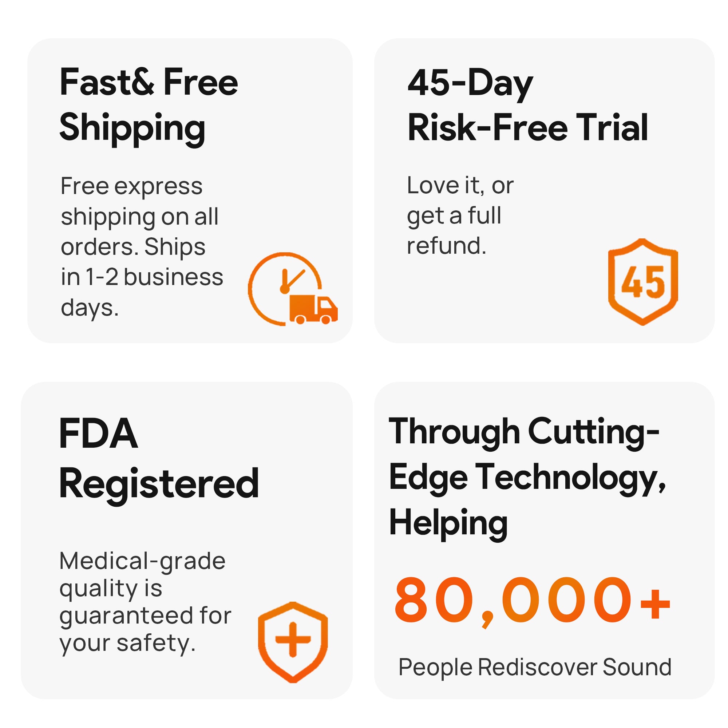Click the plus sign inside the shield

pyautogui.click(x=293, y=640)
